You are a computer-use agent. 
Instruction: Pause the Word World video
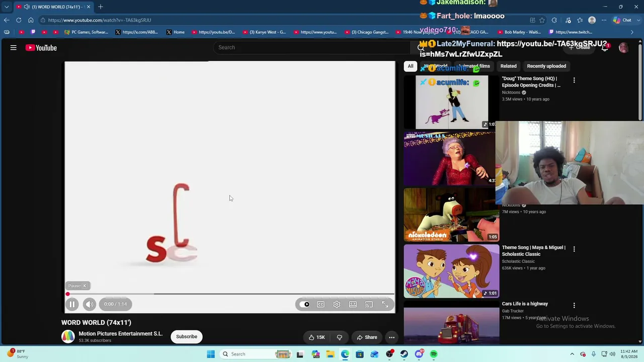[72, 304]
